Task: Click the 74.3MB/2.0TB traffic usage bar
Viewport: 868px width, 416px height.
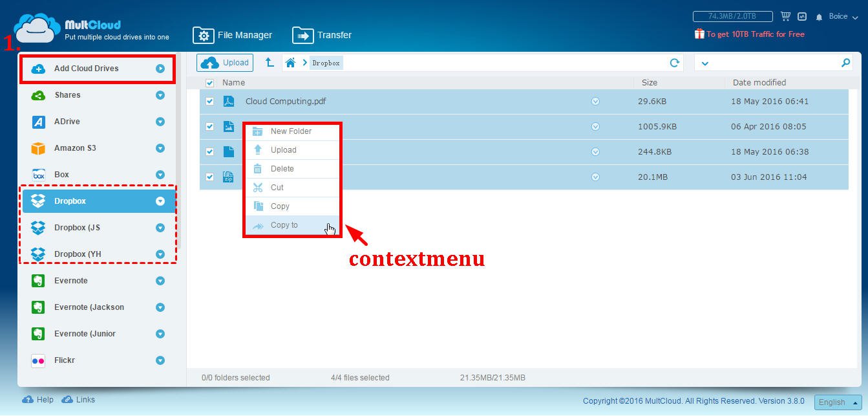Action: [x=733, y=16]
